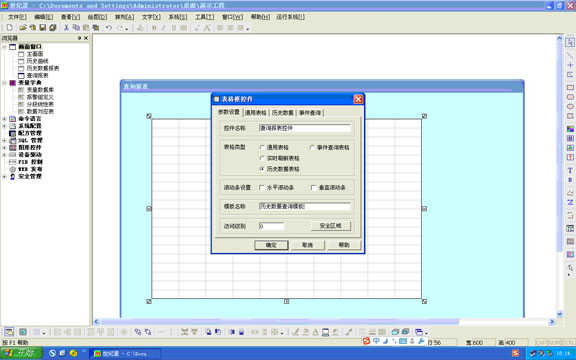This screenshot has width=576, height=360.
Task: Select the pointer tool atop right toolbox
Action: (x=570, y=42)
